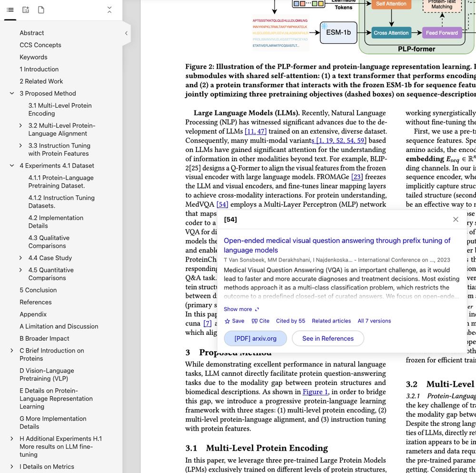Click the Cross Attention block in figure
The image size is (476, 473).
[391, 33]
